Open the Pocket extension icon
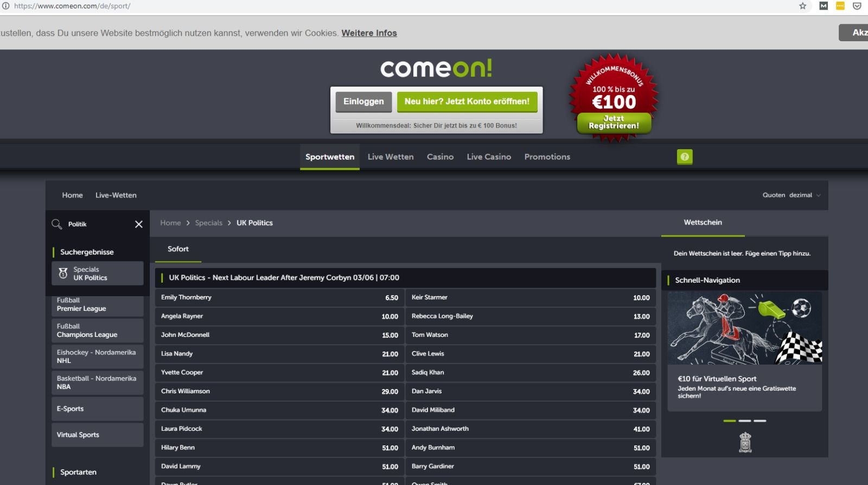This screenshot has width=868, height=485. click(x=857, y=6)
